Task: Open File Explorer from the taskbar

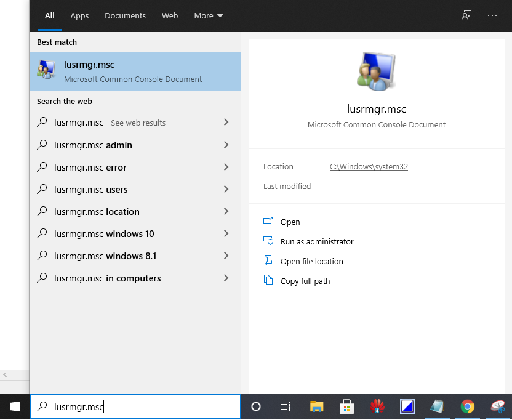Action: (316, 407)
